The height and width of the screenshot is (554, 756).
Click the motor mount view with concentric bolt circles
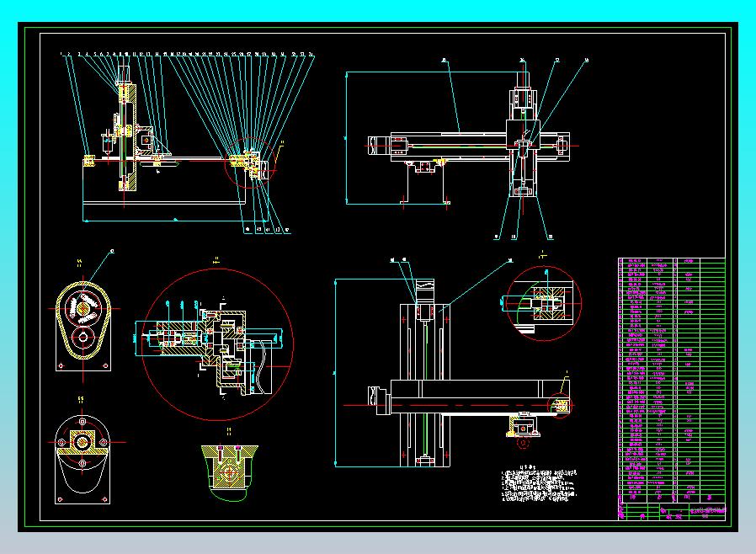pyautogui.click(x=83, y=459)
